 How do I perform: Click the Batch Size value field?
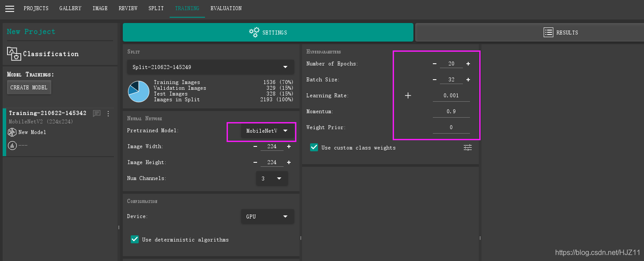[x=451, y=80]
